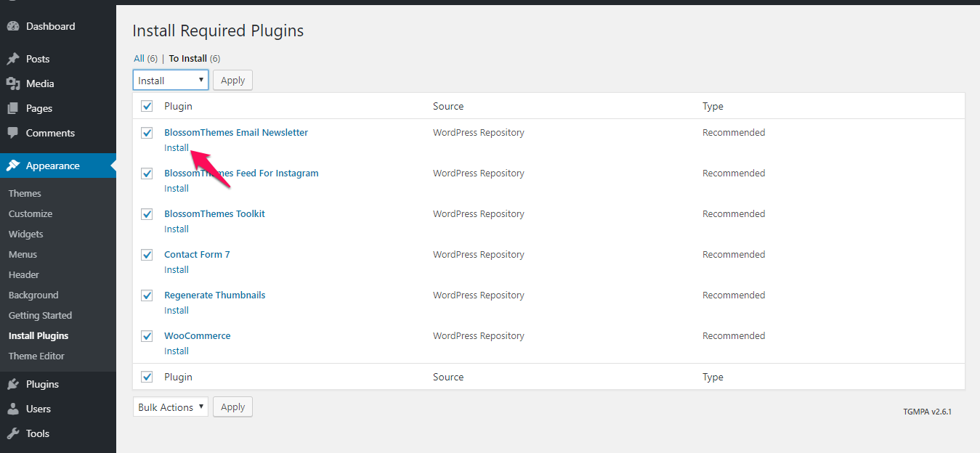Click the top Apply button

[x=232, y=80]
